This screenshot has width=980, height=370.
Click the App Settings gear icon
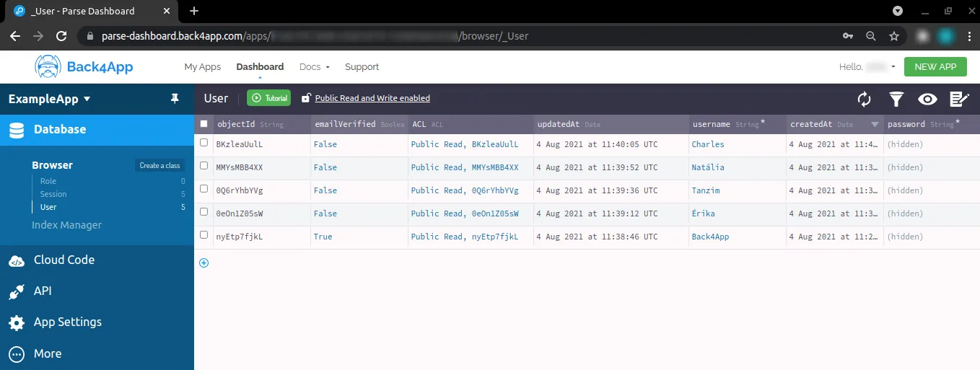17,322
